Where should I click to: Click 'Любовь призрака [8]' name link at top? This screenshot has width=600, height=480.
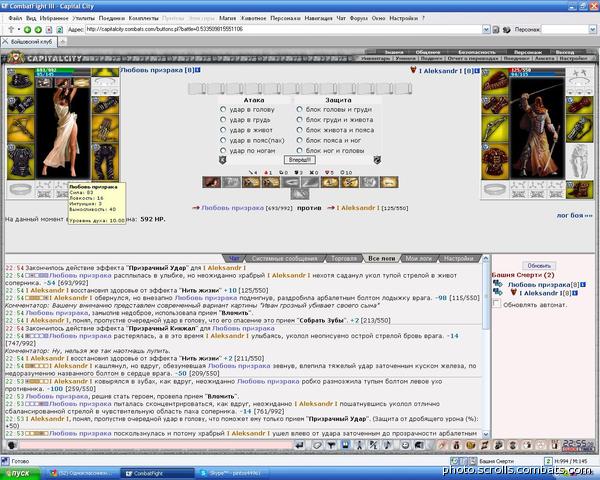click(157, 70)
